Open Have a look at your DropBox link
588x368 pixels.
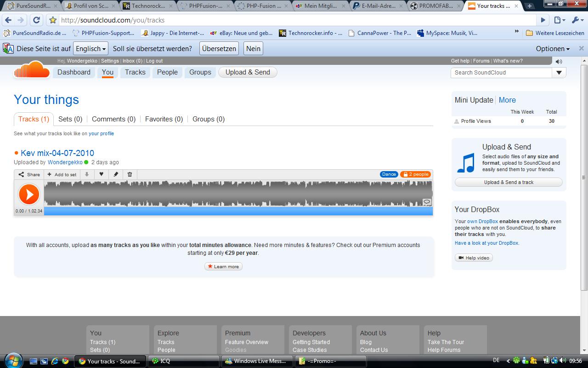[487, 243]
